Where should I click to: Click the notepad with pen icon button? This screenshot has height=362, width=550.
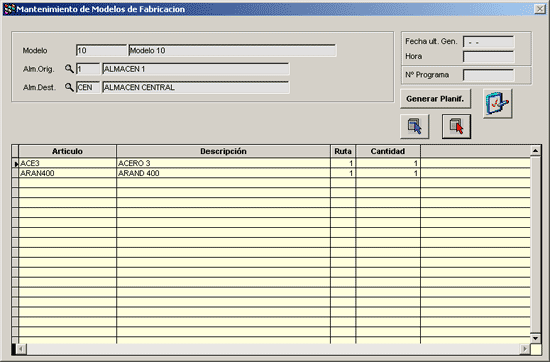[497, 103]
